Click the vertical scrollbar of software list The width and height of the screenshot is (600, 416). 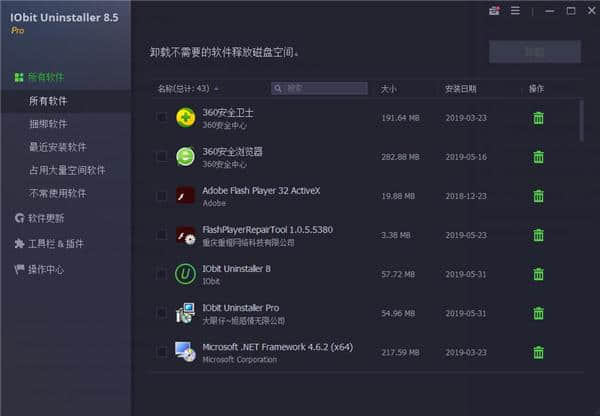(582, 120)
